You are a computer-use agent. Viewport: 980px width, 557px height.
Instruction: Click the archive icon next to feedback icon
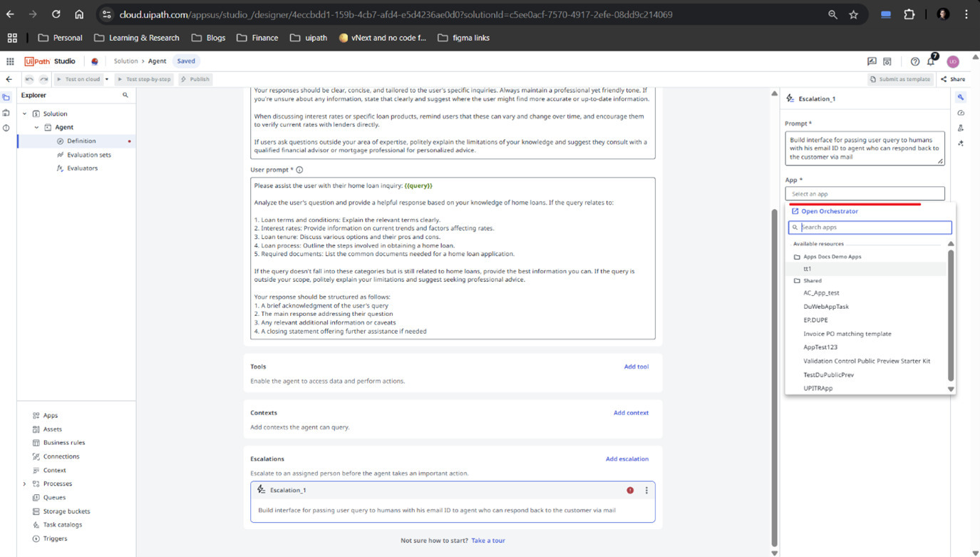[887, 61]
